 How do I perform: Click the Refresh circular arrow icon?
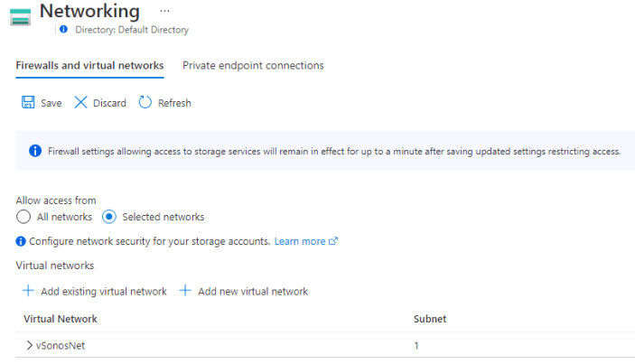click(145, 102)
